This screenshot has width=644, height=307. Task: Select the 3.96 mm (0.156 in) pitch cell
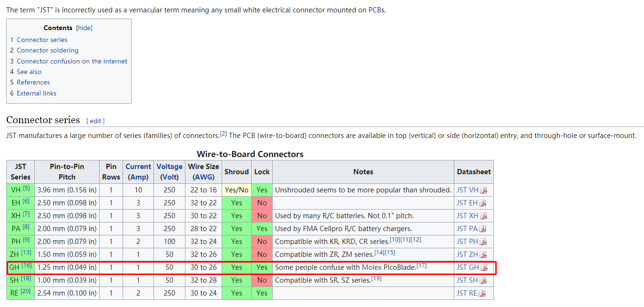pos(67,190)
